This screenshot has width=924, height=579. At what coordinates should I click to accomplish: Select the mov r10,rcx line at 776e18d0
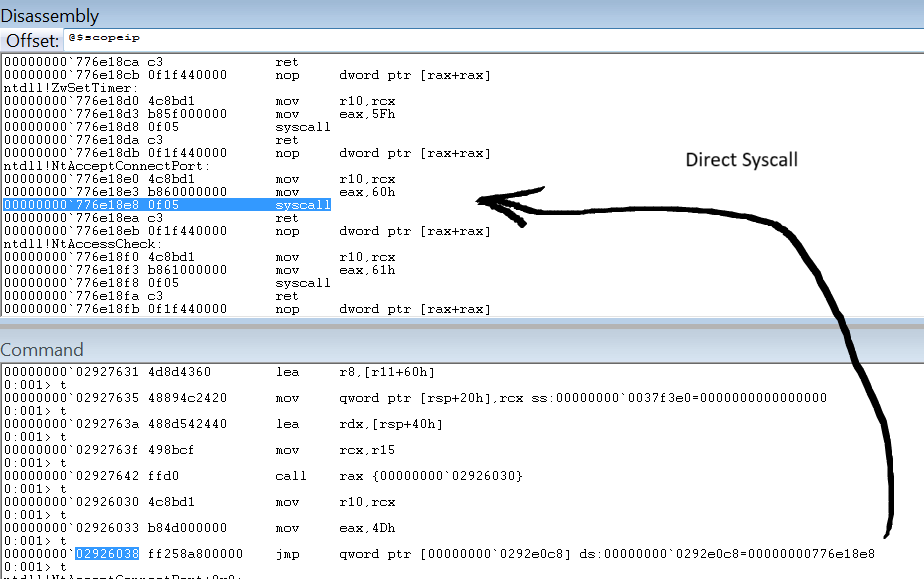(x=200, y=101)
